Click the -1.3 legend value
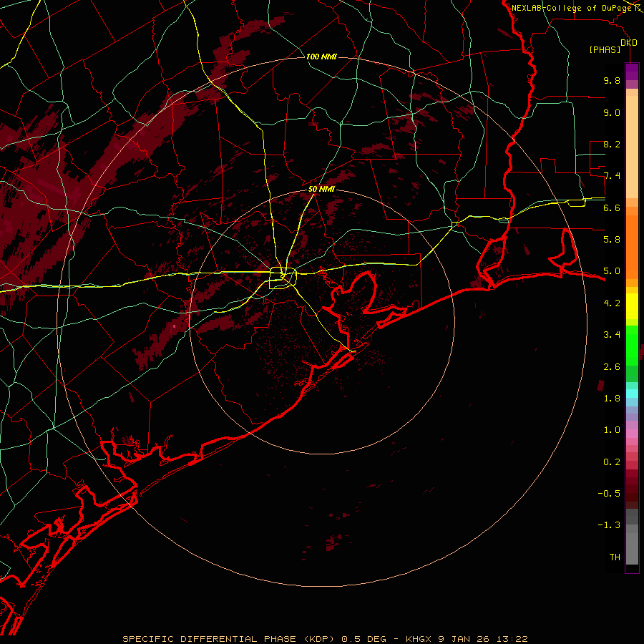The width and height of the screenshot is (644, 644). [x=609, y=525]
